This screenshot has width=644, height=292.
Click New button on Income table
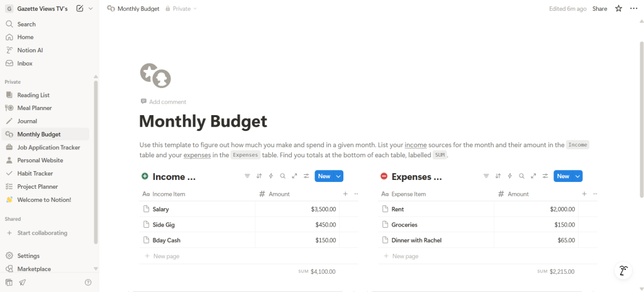324,176
